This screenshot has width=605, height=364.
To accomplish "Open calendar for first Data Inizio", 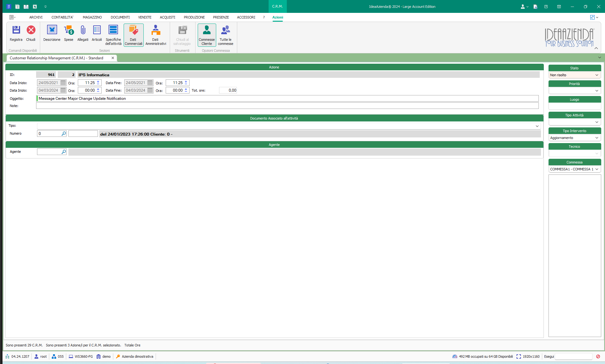I will coord(63,83).
